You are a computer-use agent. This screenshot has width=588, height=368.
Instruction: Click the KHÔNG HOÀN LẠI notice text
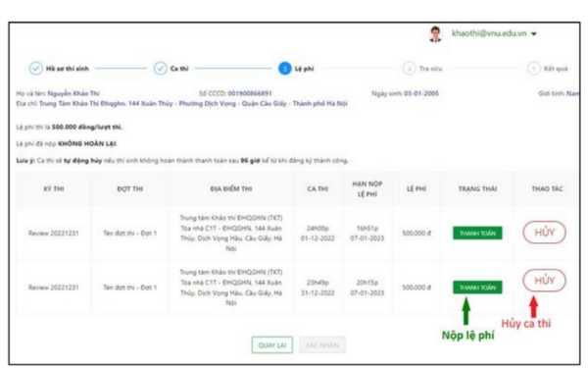pyautogui.click(x=87, y=144)
